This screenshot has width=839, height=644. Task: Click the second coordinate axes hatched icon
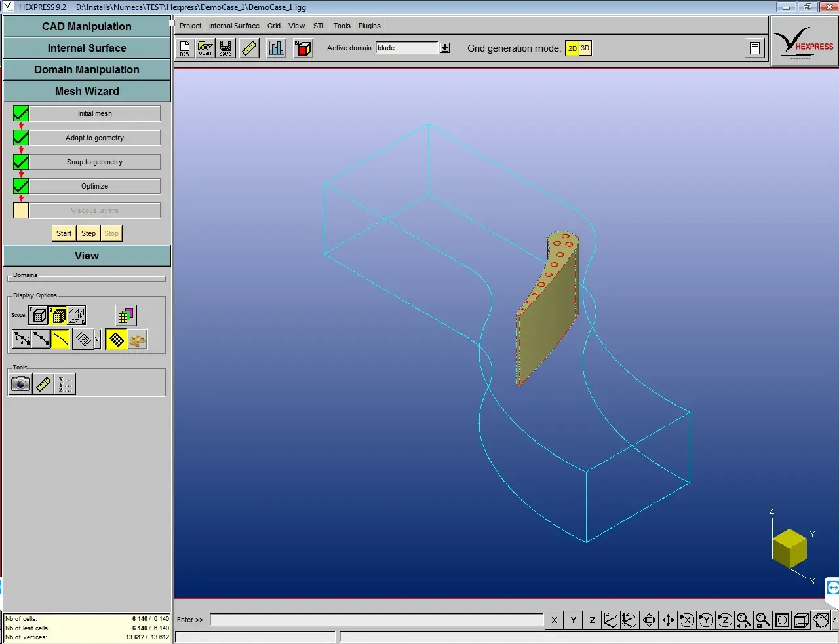tap(630, 620)
